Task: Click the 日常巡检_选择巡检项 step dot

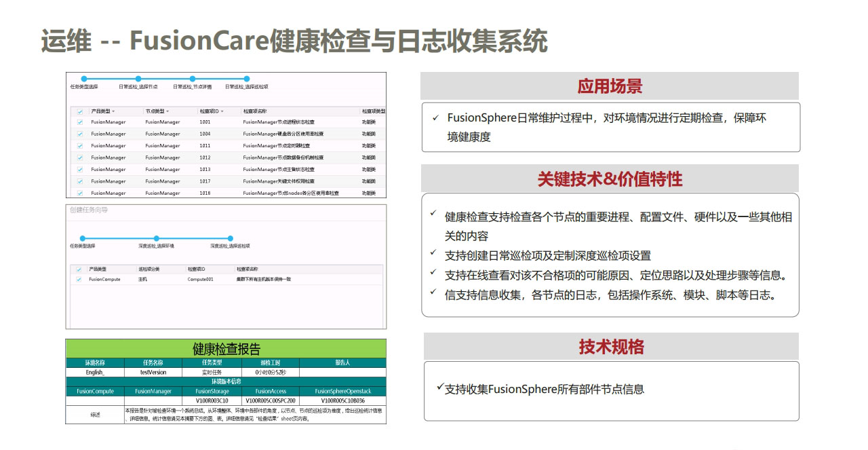Action: [x=247, y=79]
